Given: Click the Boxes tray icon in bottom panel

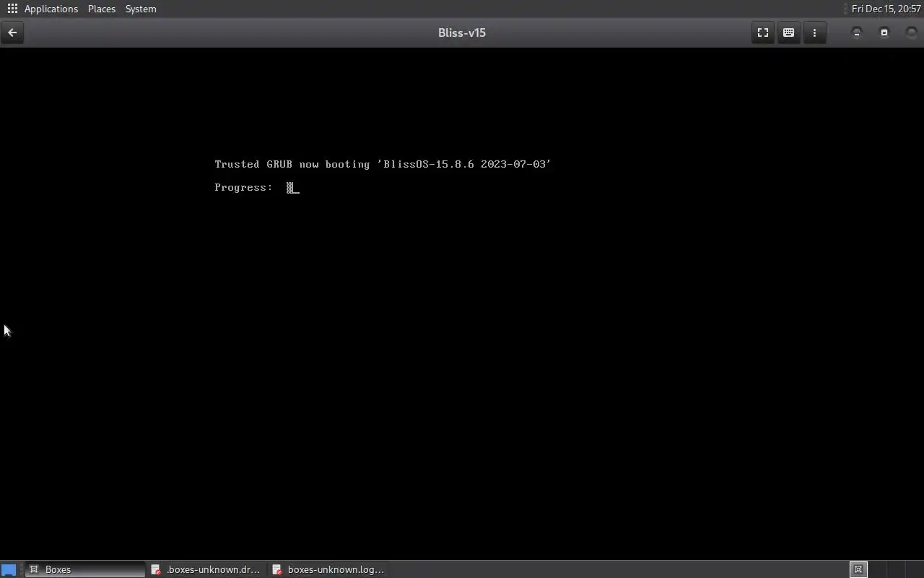Looking at the screenshot, I should pyautogui.click(x=858, y=569).
